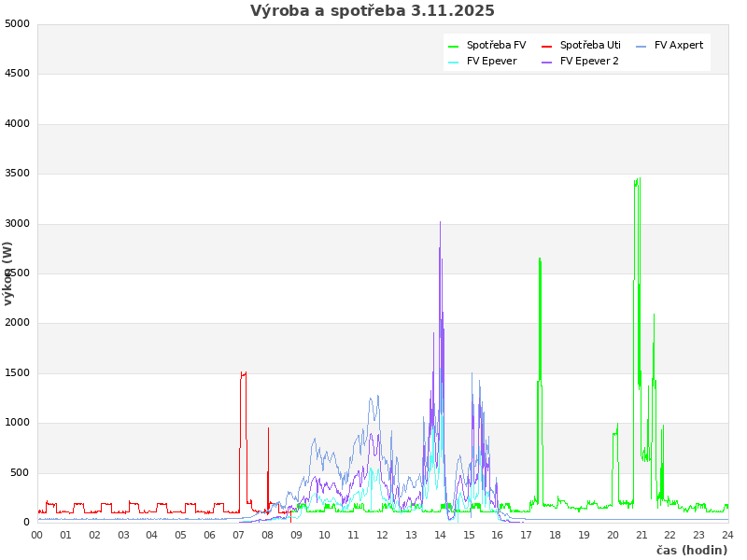
Task: Click the green Spotřeba FV legend swatch
Action: [454, 46]
